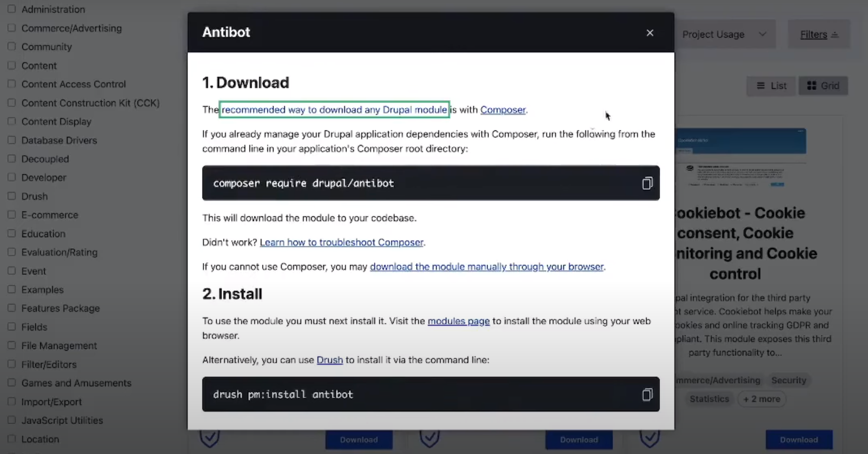This screenshot has width=868, height=454.
Task: Check the Content category checkbox
Action: (11, 65)
